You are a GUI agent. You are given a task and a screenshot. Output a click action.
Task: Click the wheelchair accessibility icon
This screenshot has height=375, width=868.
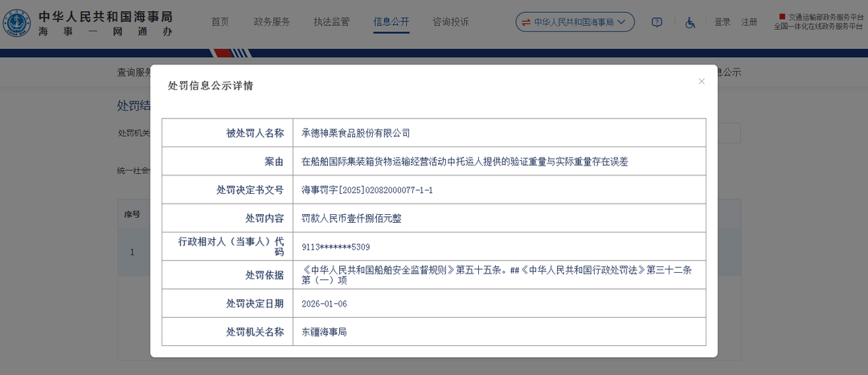(x=690, y=23)
